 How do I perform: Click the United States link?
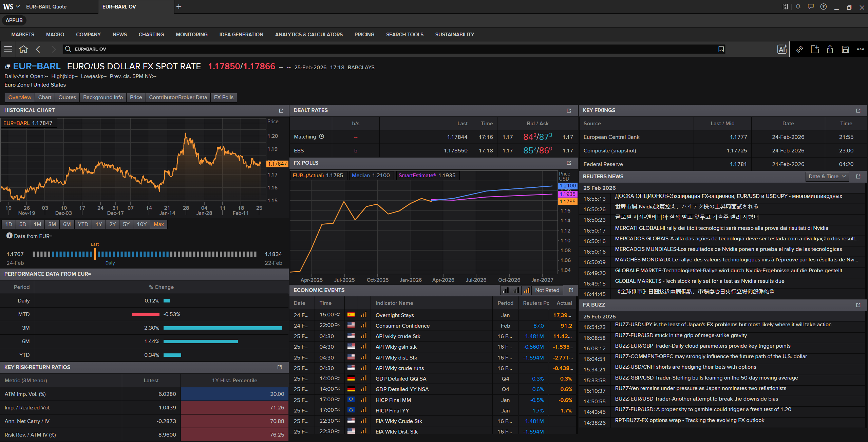tap(50, 85)
